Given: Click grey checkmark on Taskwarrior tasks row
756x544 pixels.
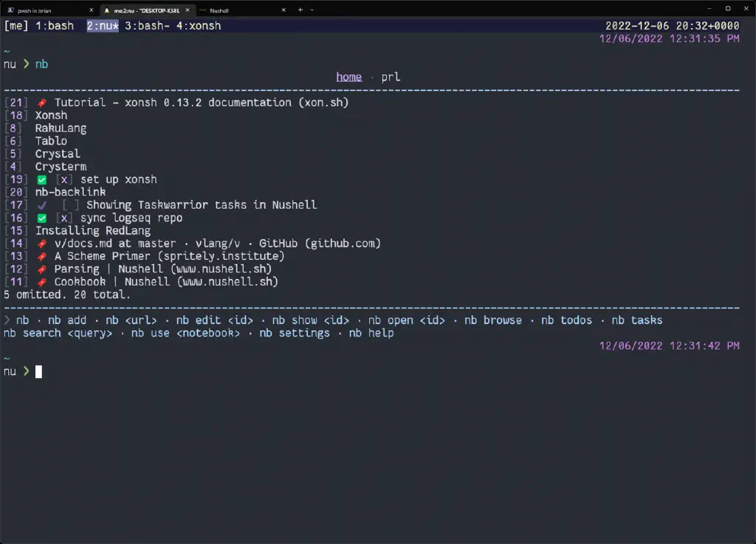Looking at the screenshot, I should tap(42, 205).
